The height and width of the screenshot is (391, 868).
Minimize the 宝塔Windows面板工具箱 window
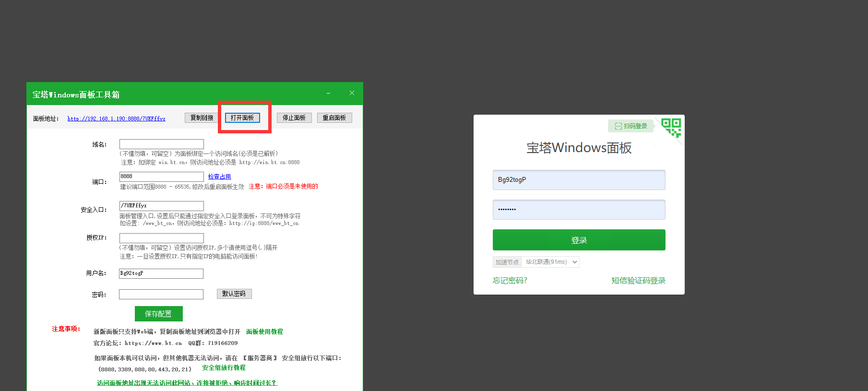[x=328, y=93]
